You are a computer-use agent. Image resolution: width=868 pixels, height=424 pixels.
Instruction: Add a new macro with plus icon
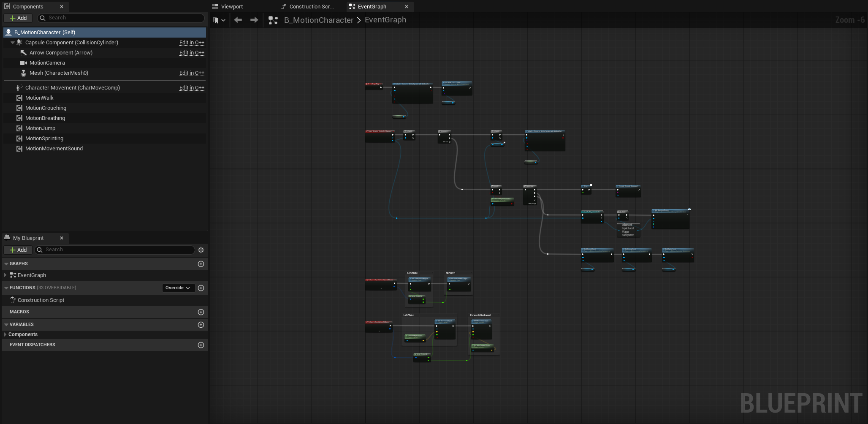click(x=201, y=312)
